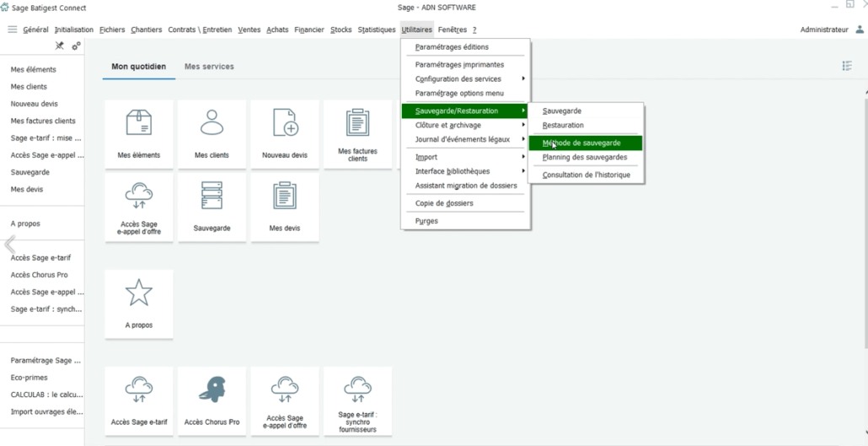868x446 pixels.
Task: Open the Fenêtres menu
Action: click(x=453, y=30)
